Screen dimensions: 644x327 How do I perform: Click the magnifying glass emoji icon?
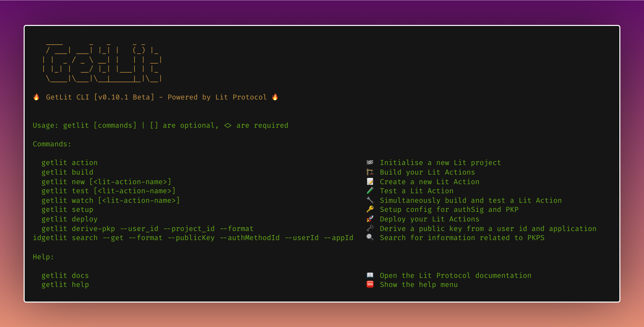(370, 237)
